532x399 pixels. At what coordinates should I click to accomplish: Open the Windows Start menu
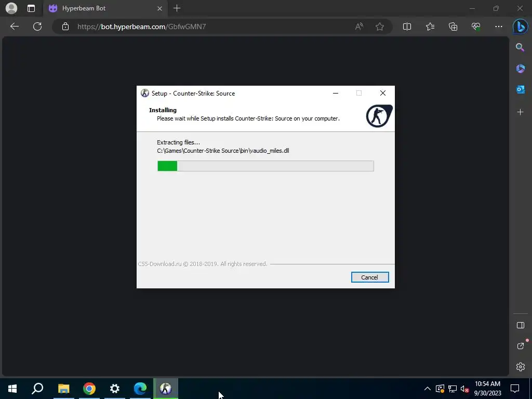[x=12, y=389]
